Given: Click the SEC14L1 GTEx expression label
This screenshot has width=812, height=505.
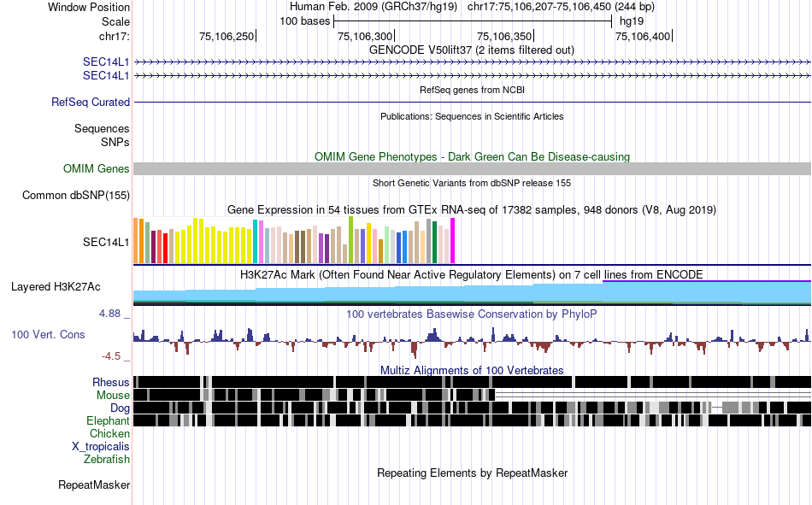Looking at the screenshot, I should tap(106, 242).
